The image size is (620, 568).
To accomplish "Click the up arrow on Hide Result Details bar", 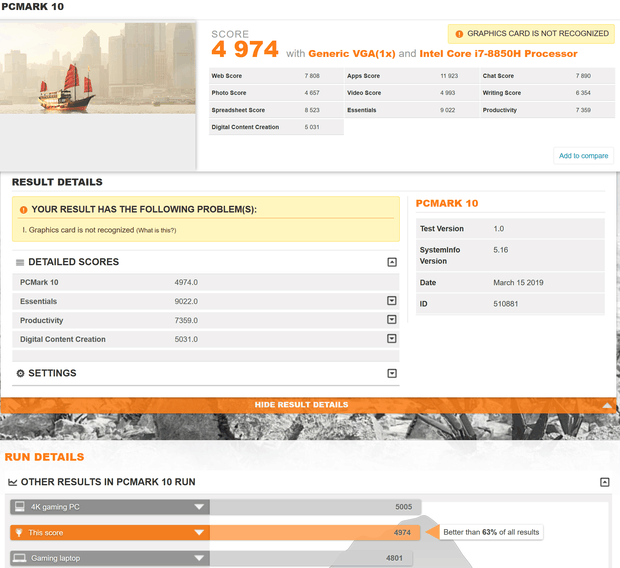I will coord(607,405).
